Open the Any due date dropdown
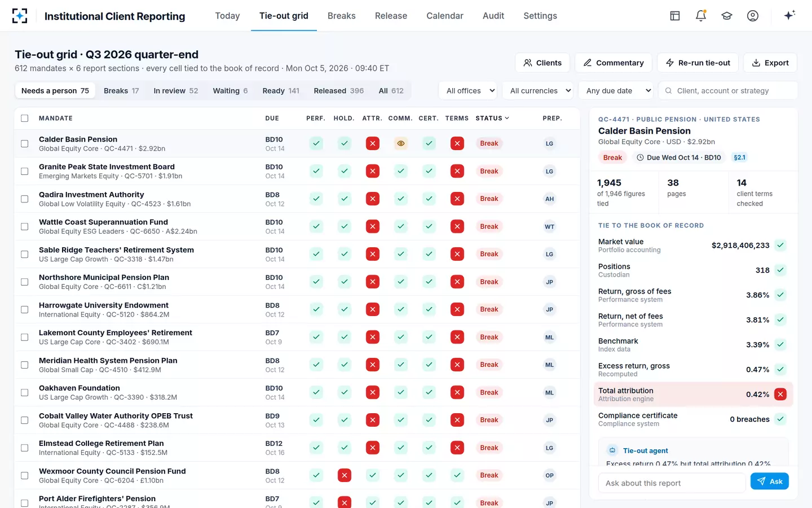The image size is (812, 508). click(616, 91)
